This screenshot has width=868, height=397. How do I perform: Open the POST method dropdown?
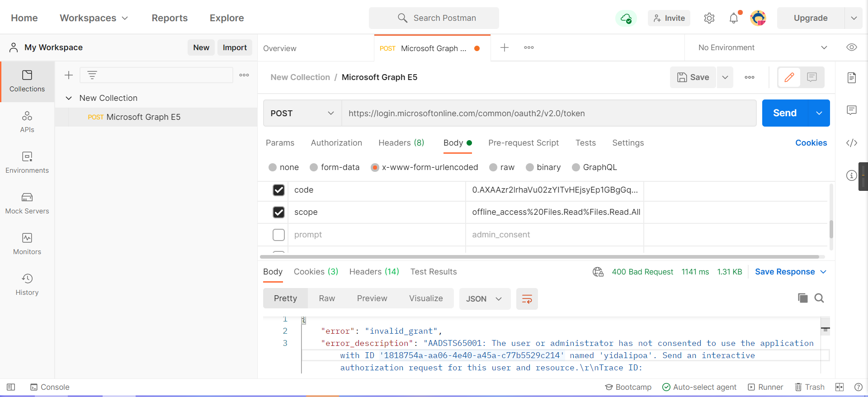pos(302,113)
